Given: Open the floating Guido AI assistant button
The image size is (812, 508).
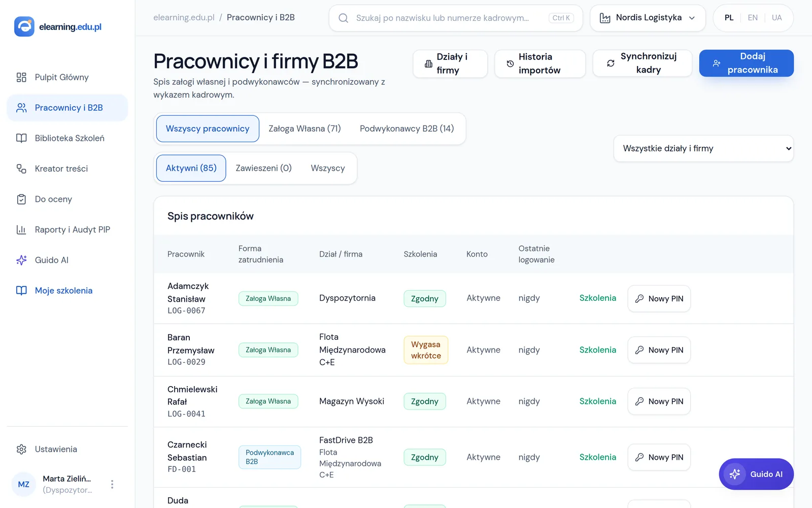Looking at the screenshot, I should 756,474.
